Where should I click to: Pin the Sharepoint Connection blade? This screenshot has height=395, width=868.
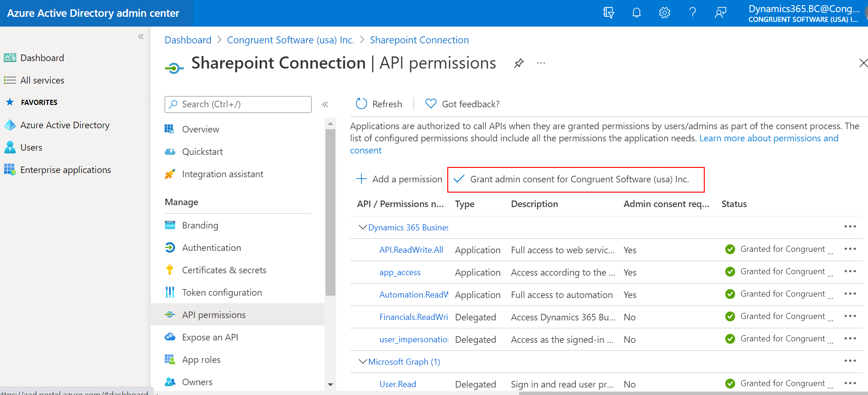(x=519, y=63)
